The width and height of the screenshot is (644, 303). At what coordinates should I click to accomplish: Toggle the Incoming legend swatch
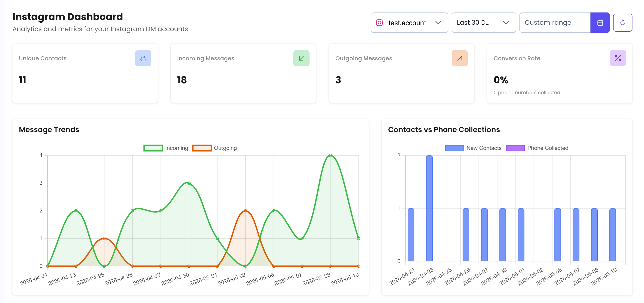tap(153, 148)
